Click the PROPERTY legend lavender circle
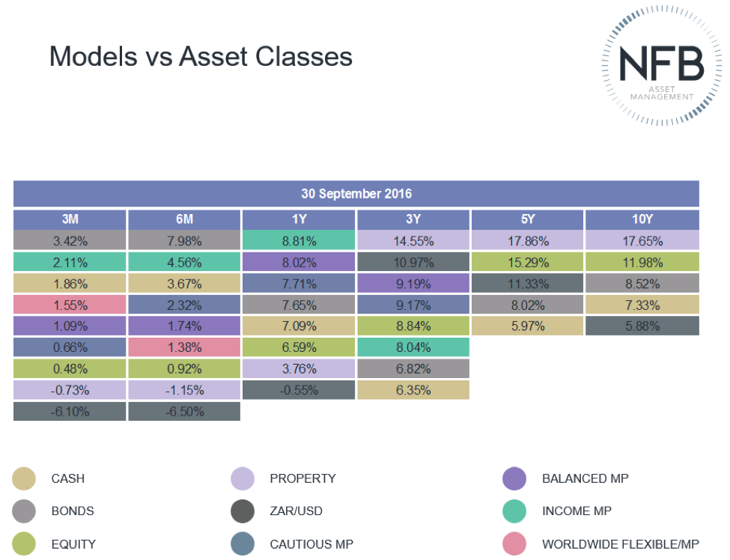This screenshot has width=730, height=560. point(244,478)
